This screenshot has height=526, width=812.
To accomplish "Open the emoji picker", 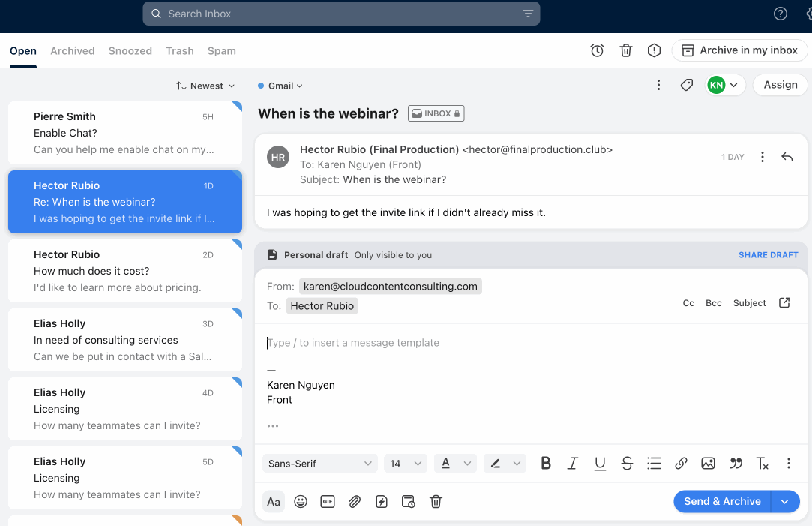I will pos(301,502).
